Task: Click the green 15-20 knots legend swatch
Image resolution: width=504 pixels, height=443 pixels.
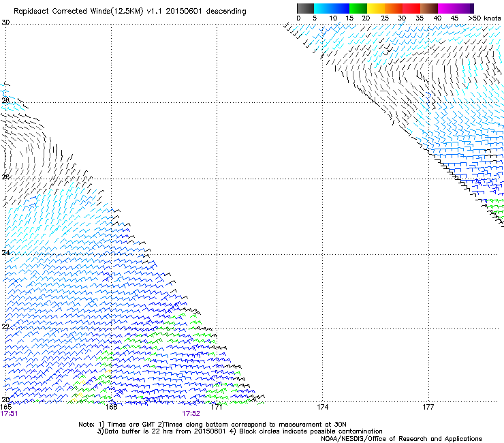Action: (358, 8)
